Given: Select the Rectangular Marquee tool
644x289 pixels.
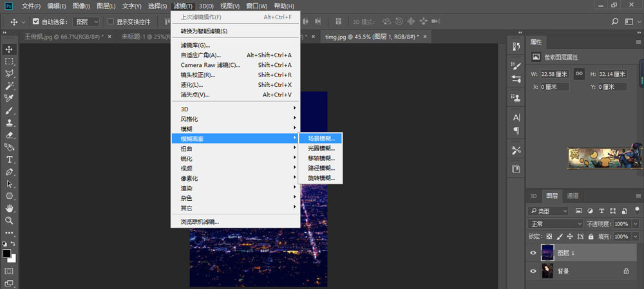Looking at the screenshot, I should coord(10,61).
